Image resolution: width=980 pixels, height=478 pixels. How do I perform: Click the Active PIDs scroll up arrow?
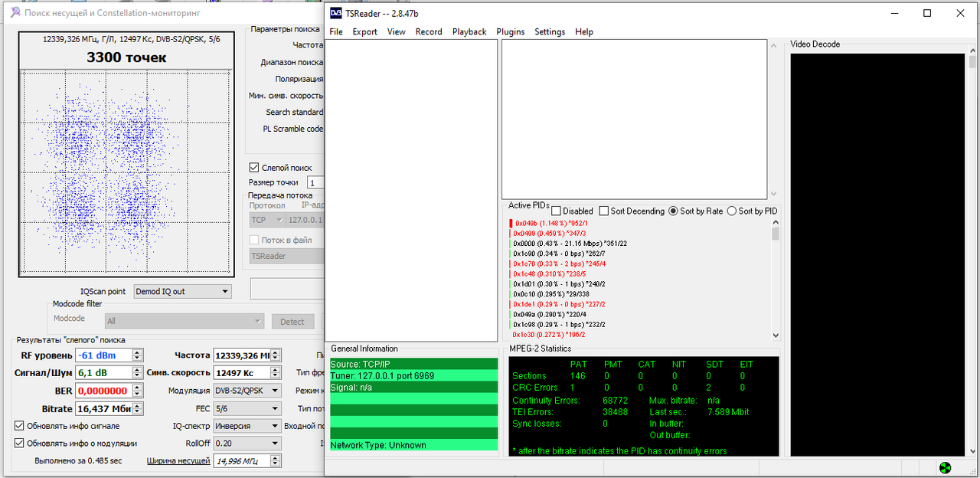tap(775, 223)
